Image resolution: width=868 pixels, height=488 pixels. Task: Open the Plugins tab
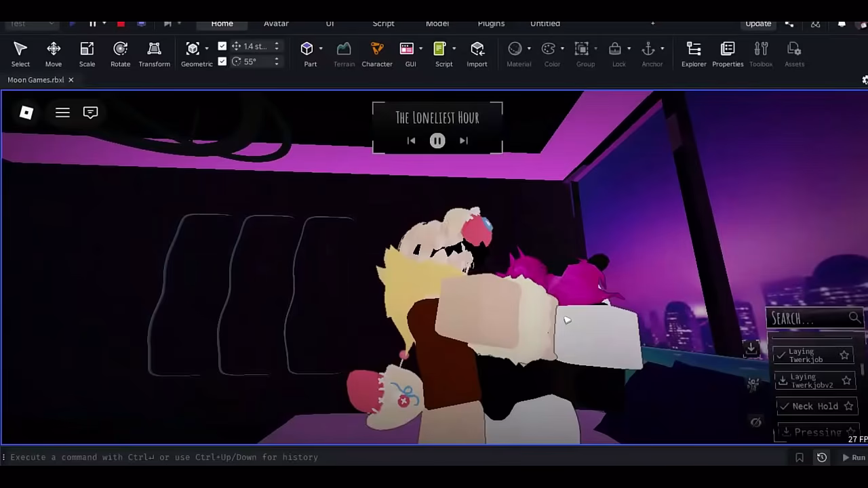coord(491,23)
